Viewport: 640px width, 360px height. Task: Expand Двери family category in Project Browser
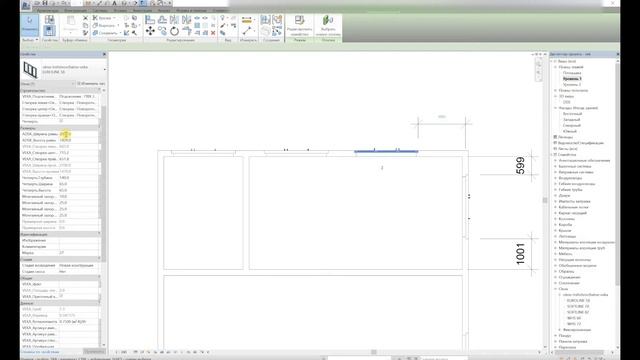point(555,196)
